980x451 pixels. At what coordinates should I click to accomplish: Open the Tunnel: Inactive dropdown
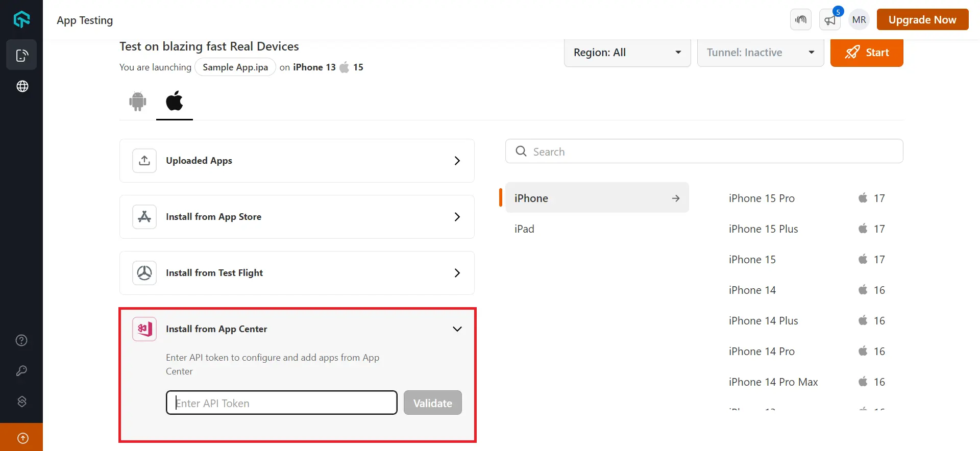pos(760,53)
